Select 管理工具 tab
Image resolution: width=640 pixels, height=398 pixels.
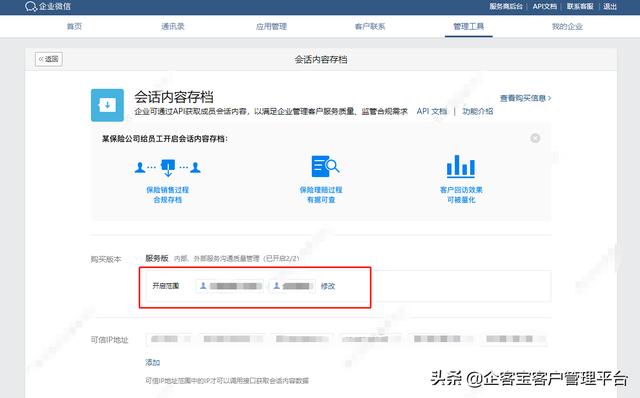coord(469,27)
